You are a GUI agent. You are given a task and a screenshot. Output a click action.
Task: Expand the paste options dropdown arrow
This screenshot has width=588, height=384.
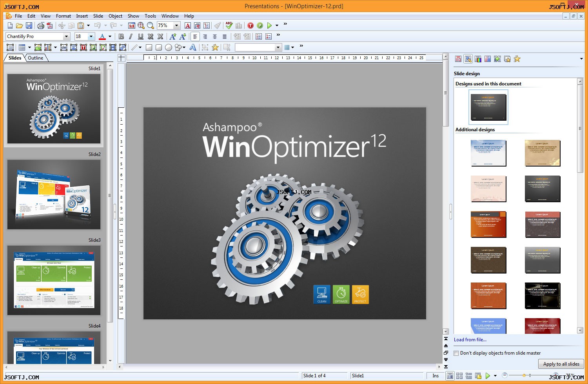tap(88, 25)
